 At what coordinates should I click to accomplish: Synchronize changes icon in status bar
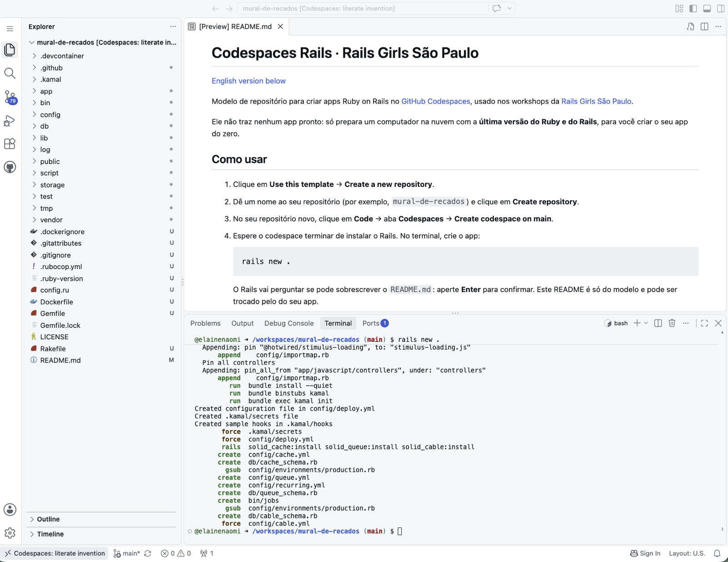tap(147, 553)
